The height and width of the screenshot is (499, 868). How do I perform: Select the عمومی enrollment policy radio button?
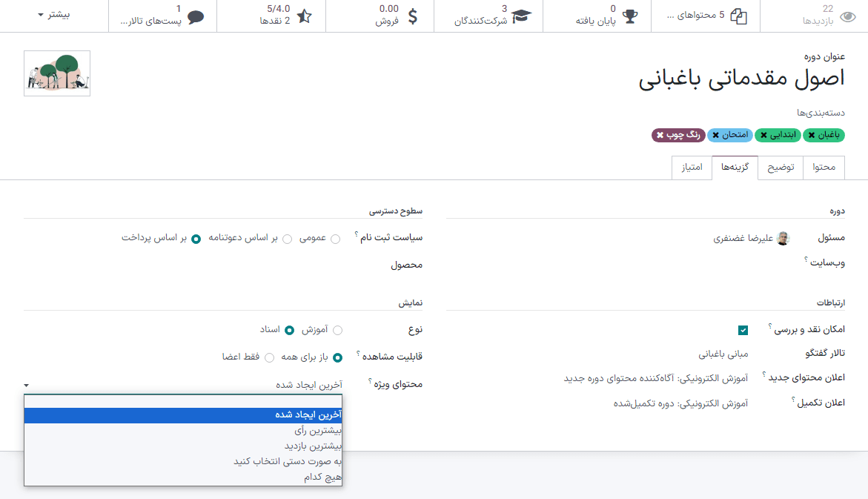(334, 239)
